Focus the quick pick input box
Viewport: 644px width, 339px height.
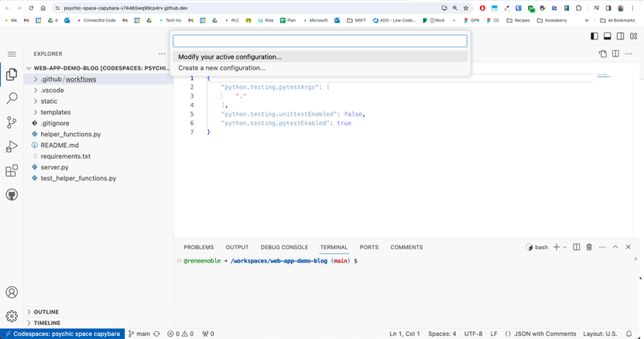point(320,41)
